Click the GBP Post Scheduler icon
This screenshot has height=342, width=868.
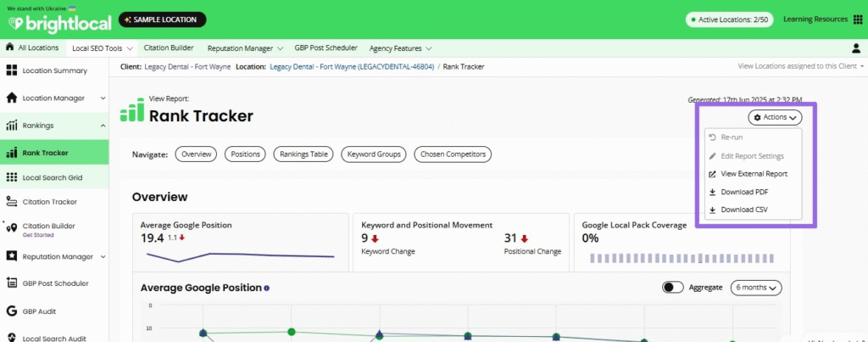point(11,283)
